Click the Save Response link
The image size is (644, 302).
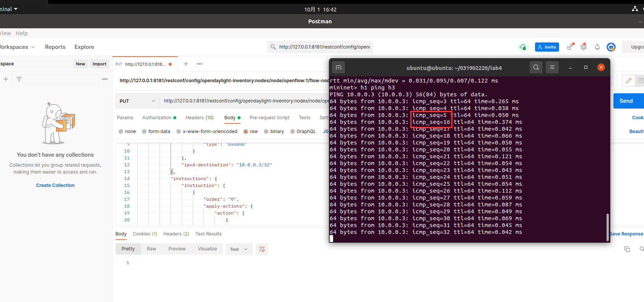click(626, 234)
